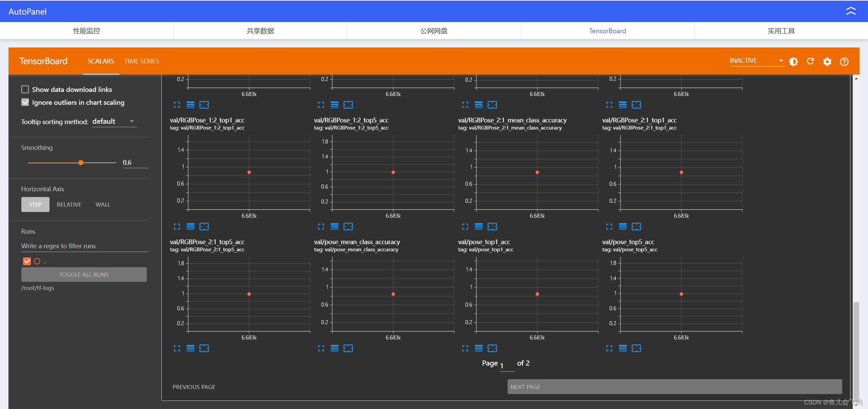
Task: Open the TensorBoard help icon
Action: click(844, 61)
